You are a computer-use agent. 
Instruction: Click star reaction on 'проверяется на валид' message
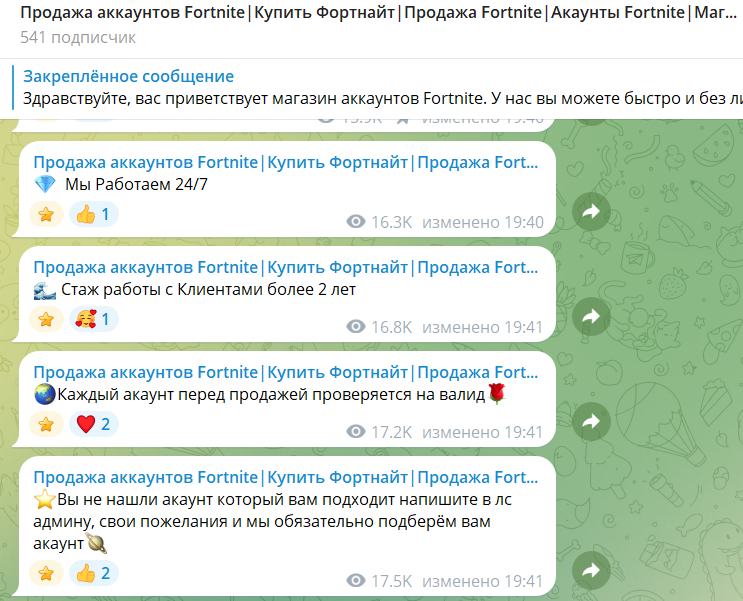pyautogui.click(x=46, y=424)
